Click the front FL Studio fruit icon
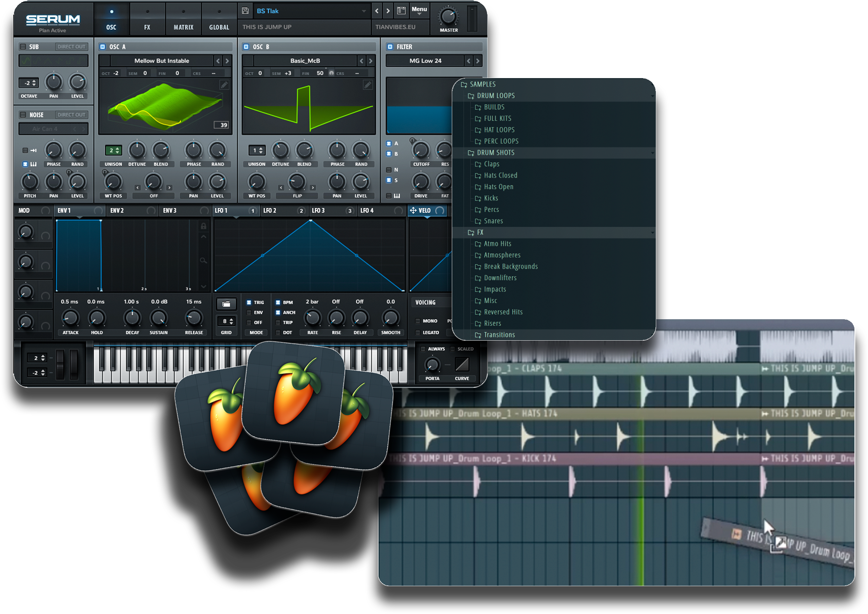This screenshot has height=614, width=868. click(294, 394)
